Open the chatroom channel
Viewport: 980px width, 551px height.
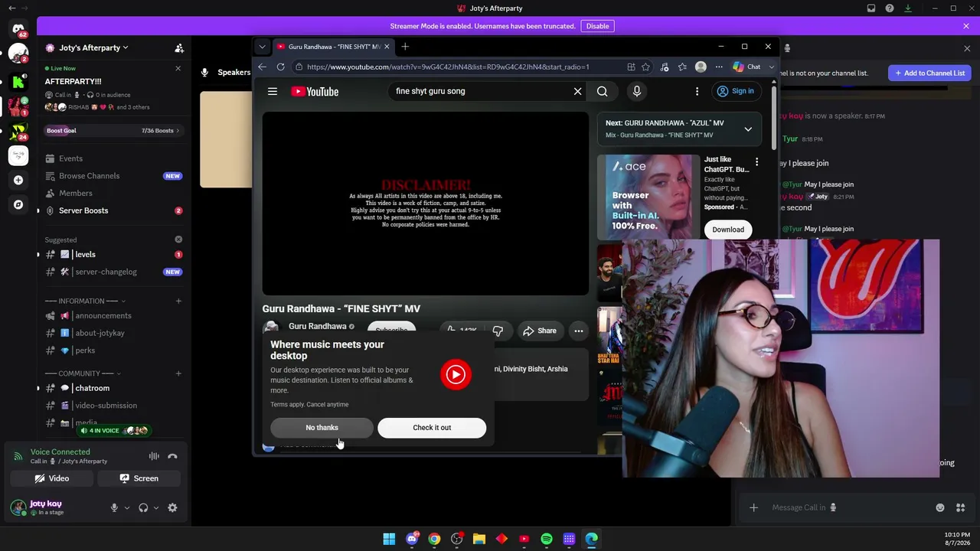113,388
